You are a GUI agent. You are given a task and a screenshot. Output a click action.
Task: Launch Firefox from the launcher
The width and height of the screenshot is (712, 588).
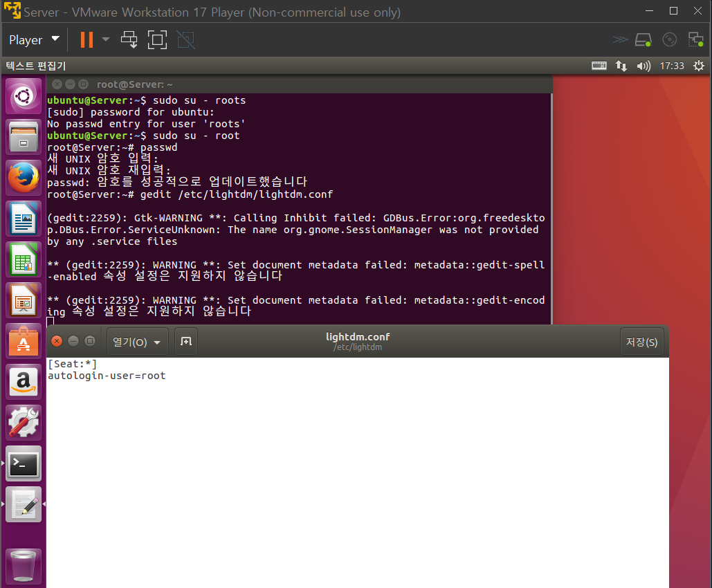(x=23, y=178)
